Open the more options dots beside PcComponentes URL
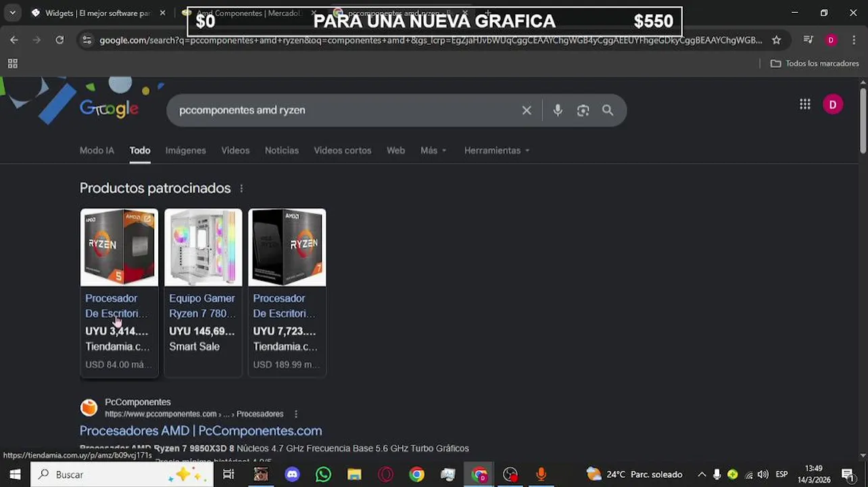The width and height of the screenshot is (868, 487). tap(295, 414)
